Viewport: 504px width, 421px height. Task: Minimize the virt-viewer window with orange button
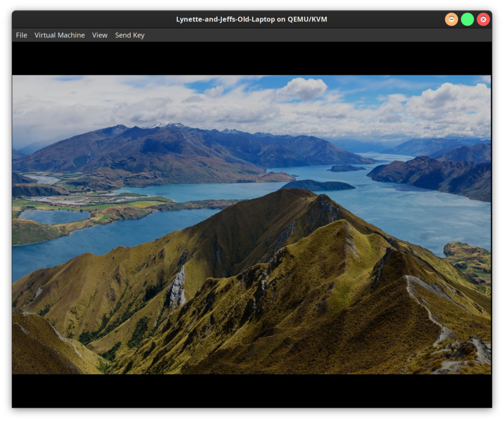[451, 19]
